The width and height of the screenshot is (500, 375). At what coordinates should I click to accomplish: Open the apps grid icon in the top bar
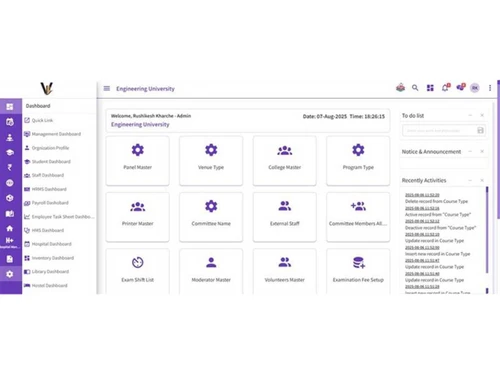(x=430, y=88)
